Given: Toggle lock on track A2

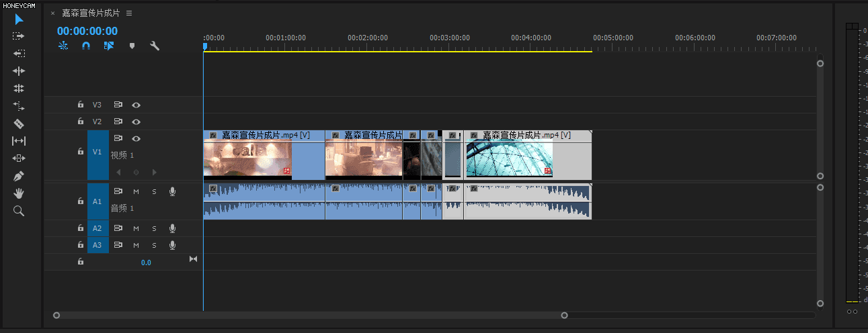Looking at the screenshot, I should 80,228.
